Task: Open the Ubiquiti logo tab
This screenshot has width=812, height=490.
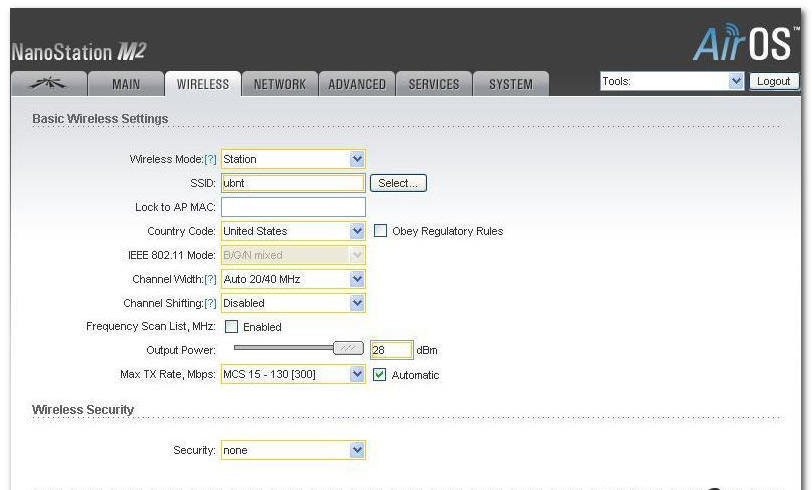Action: [49, 84]
